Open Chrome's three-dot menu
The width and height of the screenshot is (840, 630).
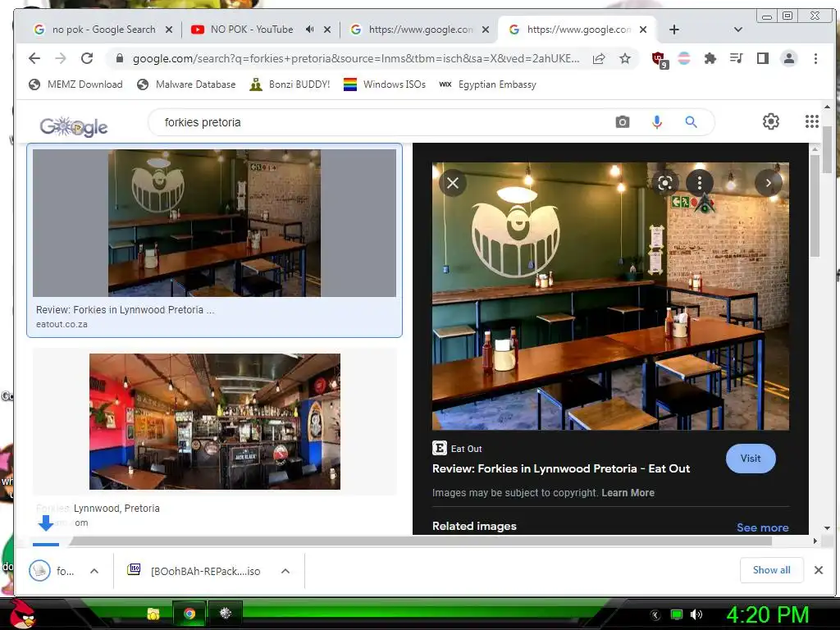coord(815,58)
